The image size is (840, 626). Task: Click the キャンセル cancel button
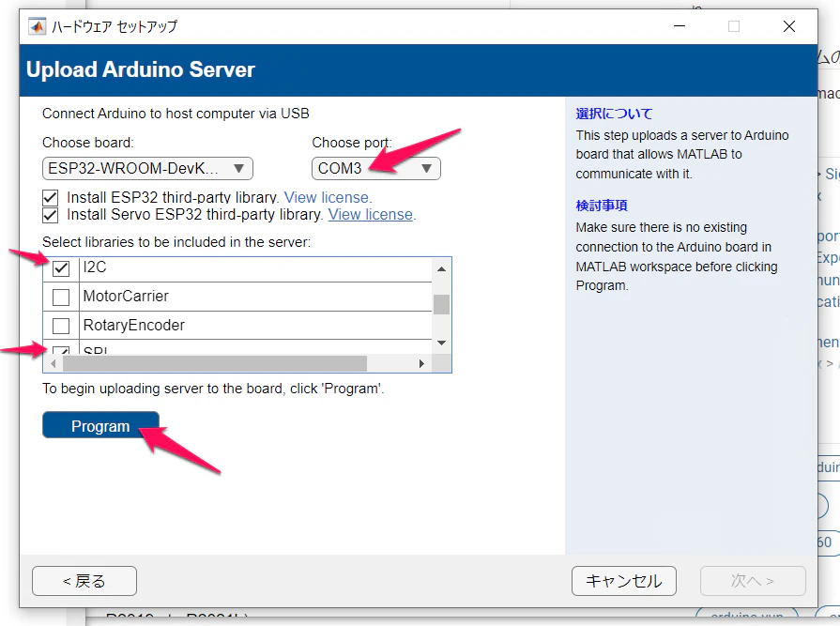(x=623, y=581)
